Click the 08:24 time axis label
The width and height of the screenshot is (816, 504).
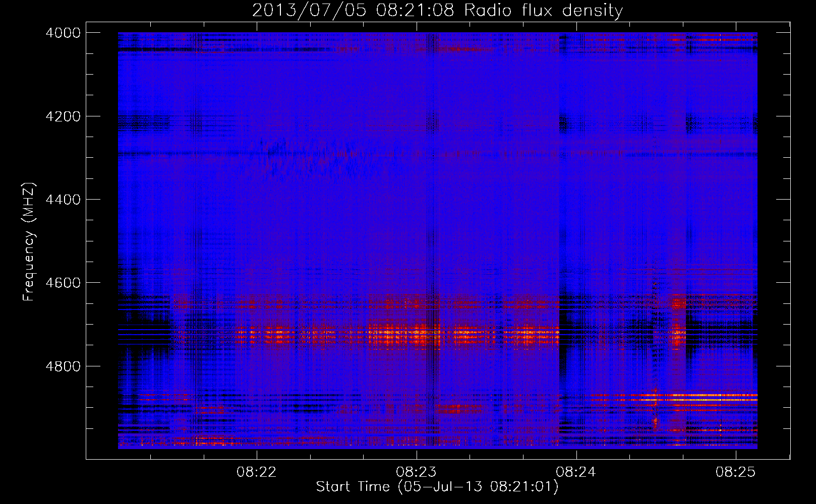[x=576, y=472]
